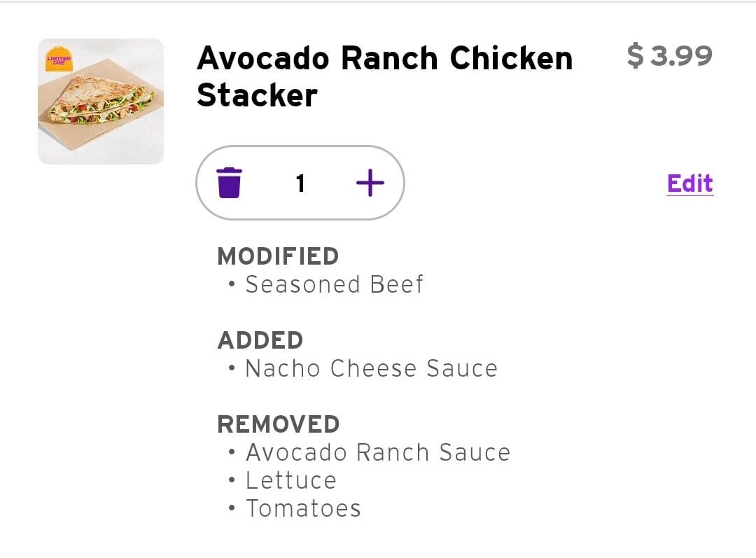Click the word "Stacker" in the title
The image size is (756, 558).
click(257, 95)
